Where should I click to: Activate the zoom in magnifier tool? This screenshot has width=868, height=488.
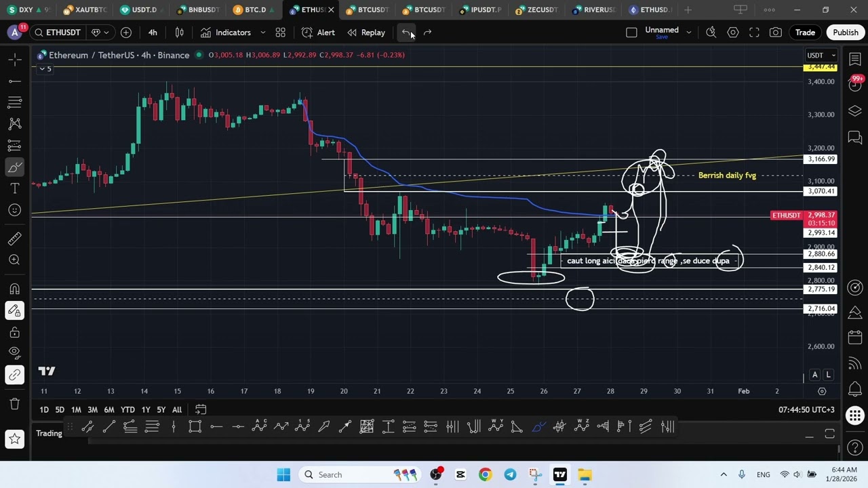pyautogui.click(x=14, y=260)
